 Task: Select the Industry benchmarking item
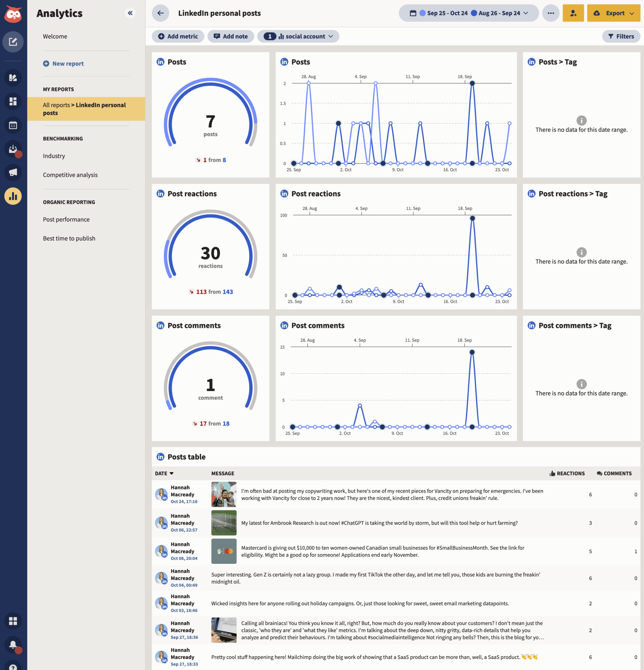tap(54, 156)
